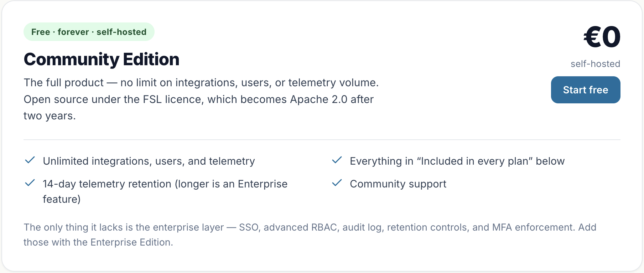Click checkmark next to Everything in Included

tap(337, 160)
